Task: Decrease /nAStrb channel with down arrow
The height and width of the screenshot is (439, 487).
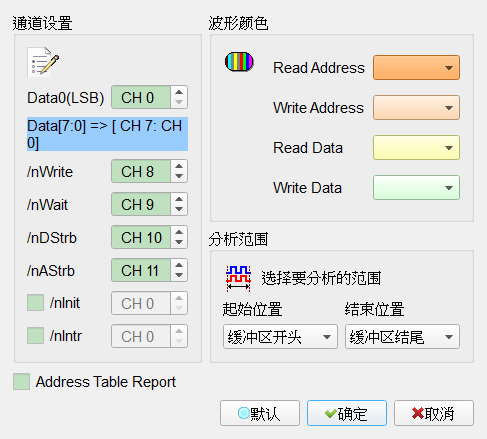Action: (179, 275)
